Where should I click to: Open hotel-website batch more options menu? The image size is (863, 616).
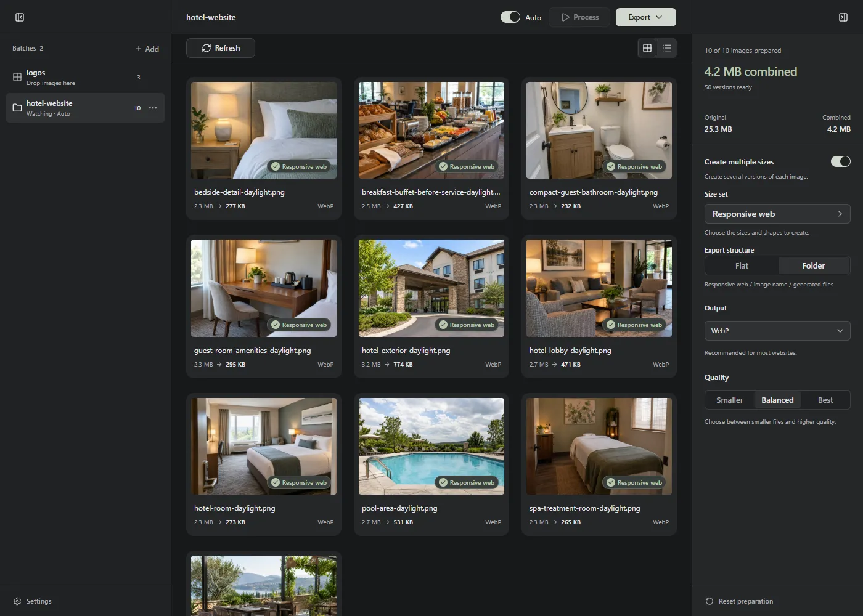pos(153,108)
